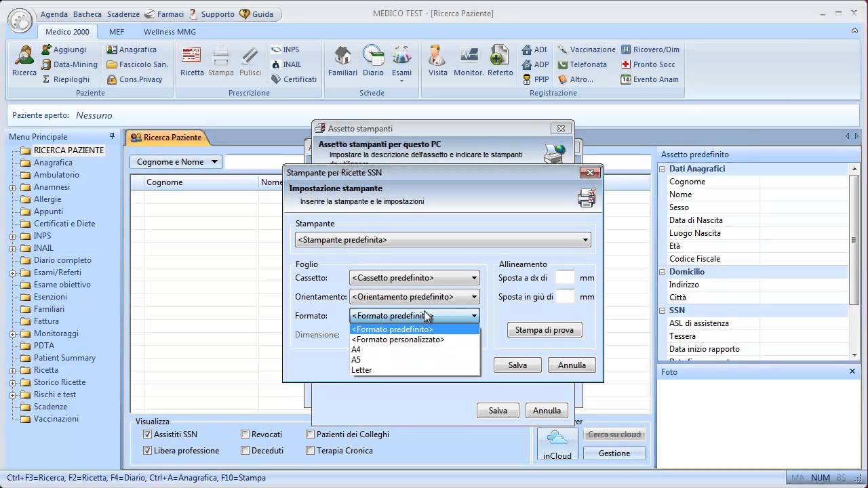The height and width of the screenshot is (488, 868).
Task: Enable the Revocati checkbox
Action: (245, 434)
